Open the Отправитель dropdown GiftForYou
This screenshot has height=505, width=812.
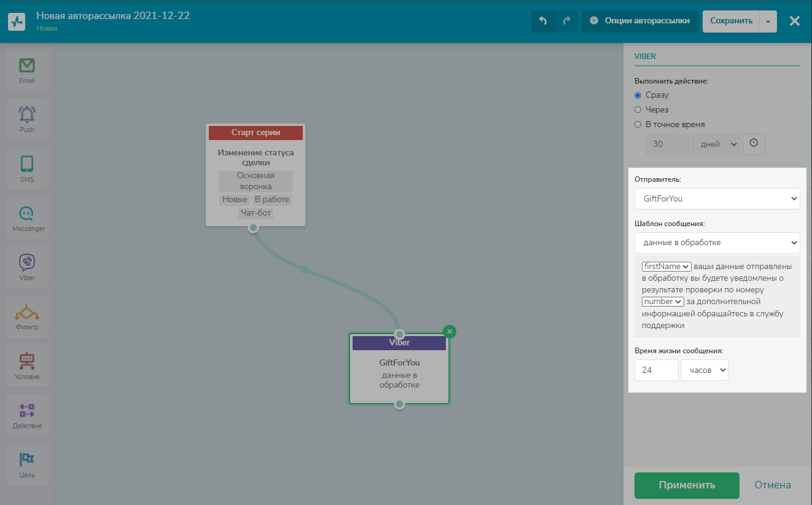point(717,199)
